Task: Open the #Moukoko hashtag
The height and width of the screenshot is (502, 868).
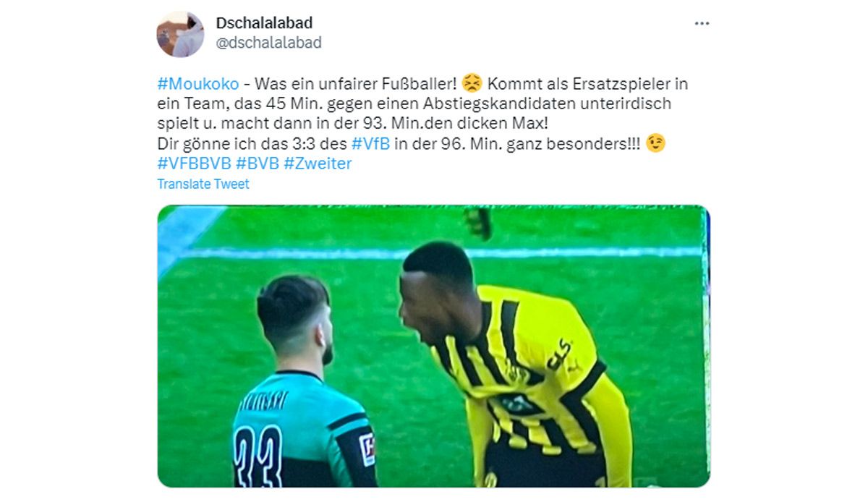Action: [x=198, y=83]
